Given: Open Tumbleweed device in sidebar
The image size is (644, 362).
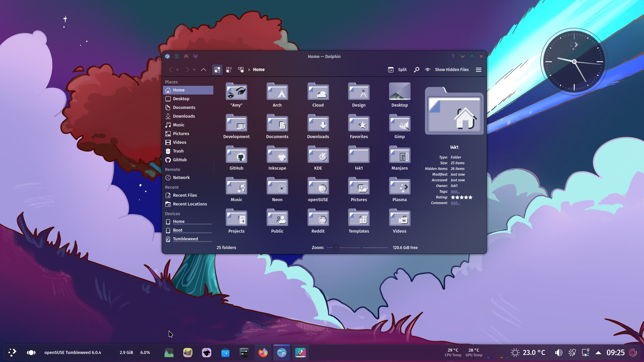Looking at the screenshot, I should tap(188, 239).
